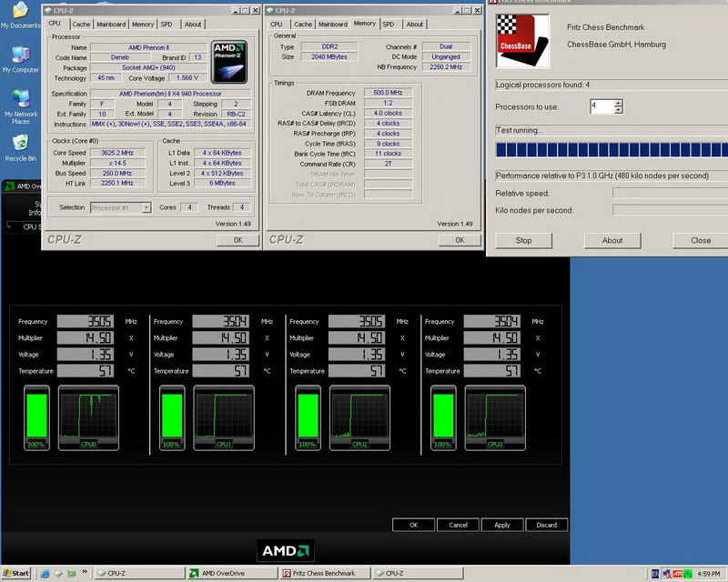Click the CPU0 100% load bar
The height and width of the screenshot is (582, 728).
coord(36,417)
